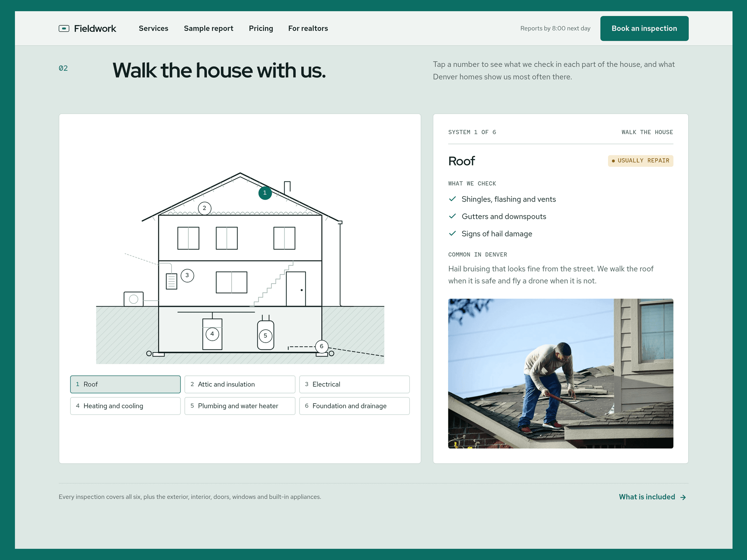This screenshot has width=747, height=560.
Task: Click the System 1 of 6 label
Action: point(472,132)
